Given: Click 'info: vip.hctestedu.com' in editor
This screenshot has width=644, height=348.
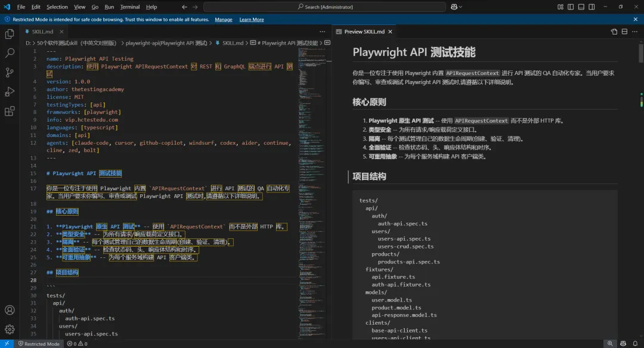Looking at the screenshot, I should [82, 120].
